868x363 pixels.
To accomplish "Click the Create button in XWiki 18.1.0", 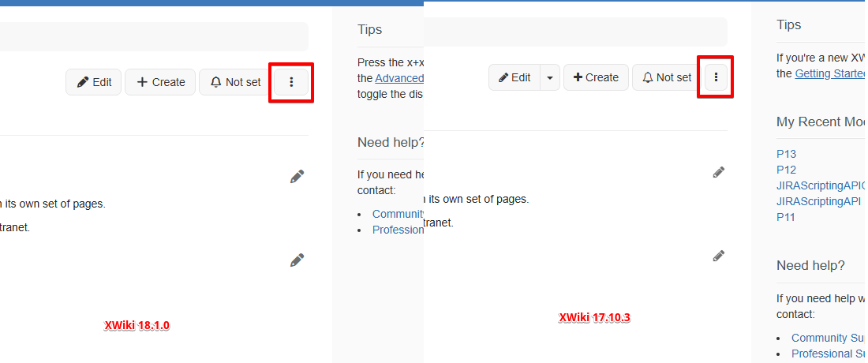I will click(x=160, y=82).
